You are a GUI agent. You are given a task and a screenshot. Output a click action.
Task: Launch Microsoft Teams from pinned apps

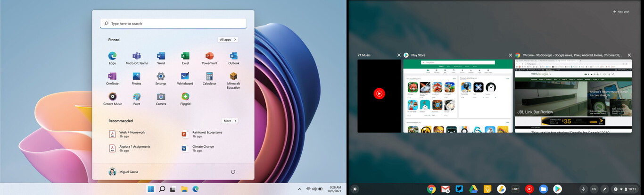(137, 58)
